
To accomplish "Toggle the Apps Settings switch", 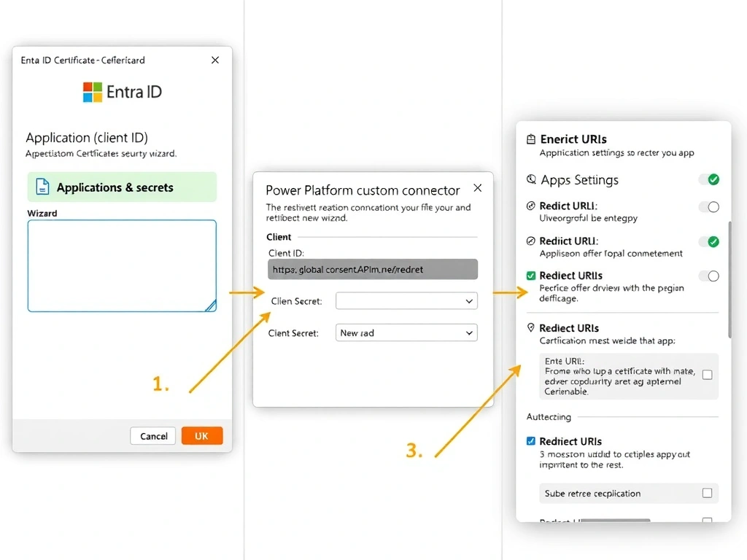I will click(709, 179).
